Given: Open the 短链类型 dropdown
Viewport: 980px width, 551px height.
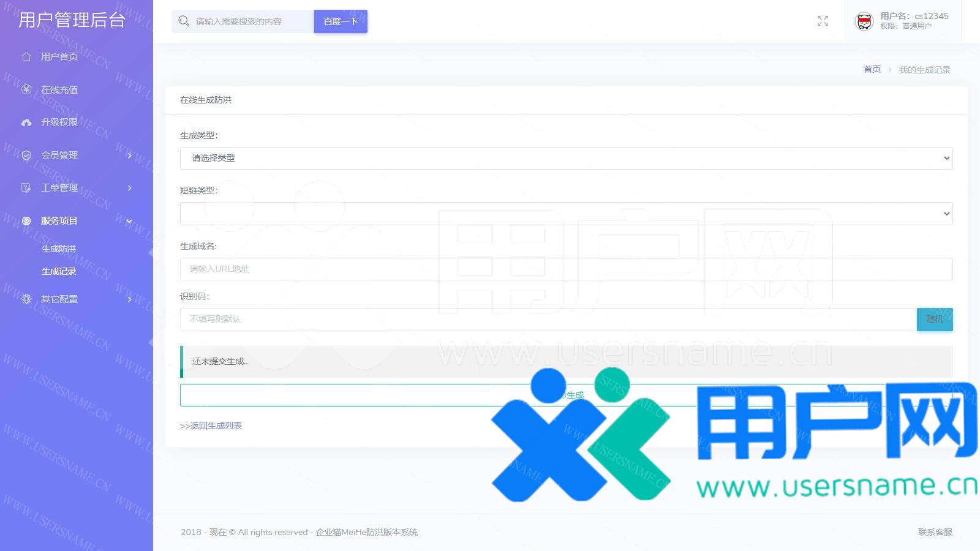Looking at the screenshot, I should 566,214.
